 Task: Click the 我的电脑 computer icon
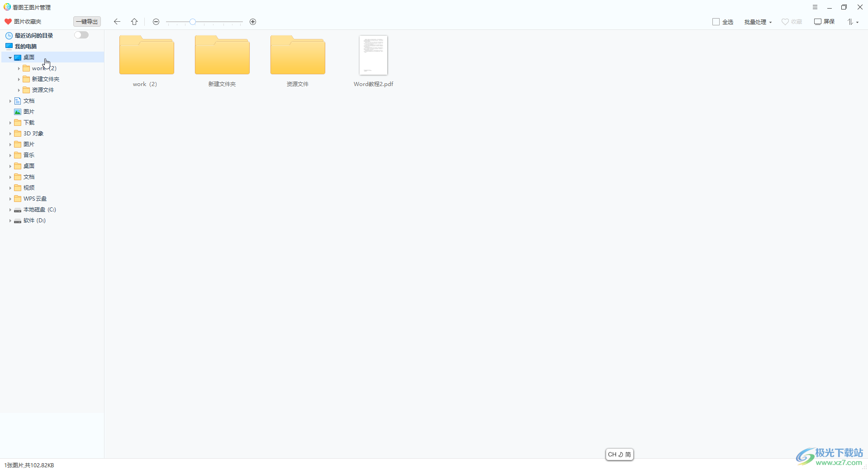pyautogui.click(x=9, y=46)
